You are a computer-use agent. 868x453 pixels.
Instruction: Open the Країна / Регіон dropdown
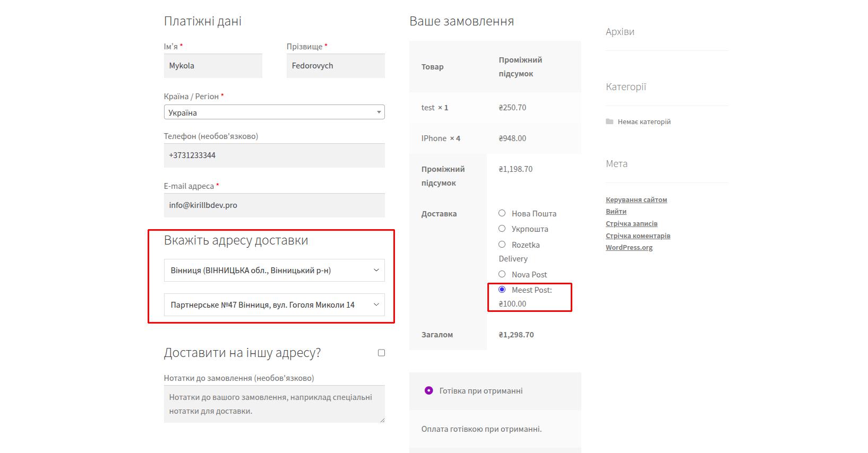click(x=274, y=112)
